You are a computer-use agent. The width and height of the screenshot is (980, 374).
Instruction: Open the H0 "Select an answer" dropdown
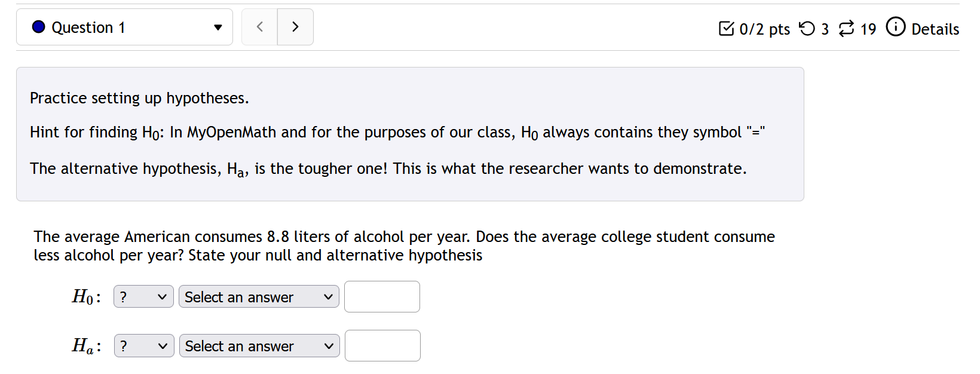tap(258, 296)
